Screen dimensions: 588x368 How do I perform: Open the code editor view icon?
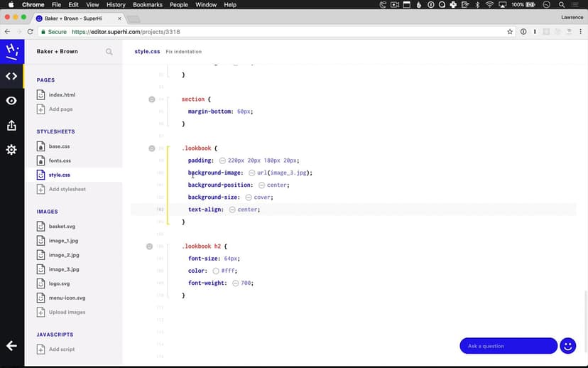[x=11, y=76]
